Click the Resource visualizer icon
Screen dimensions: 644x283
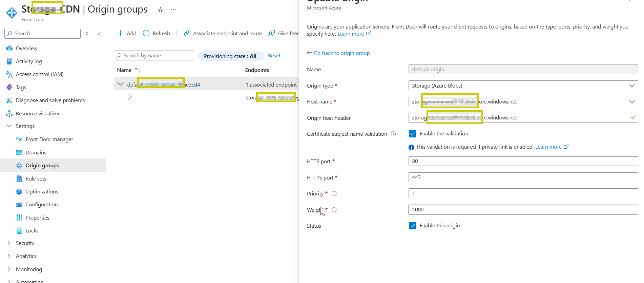[9, 114]
